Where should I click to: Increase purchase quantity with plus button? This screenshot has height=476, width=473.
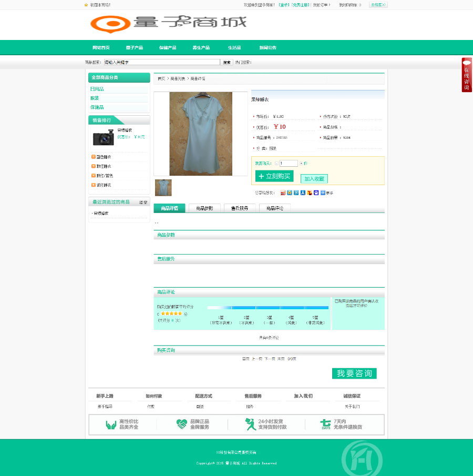[x=301, y=164]
